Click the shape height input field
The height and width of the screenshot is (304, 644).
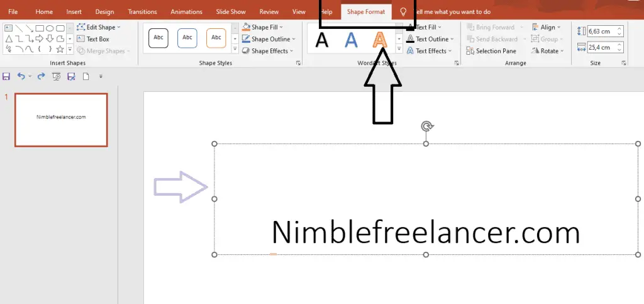point(601,31)
